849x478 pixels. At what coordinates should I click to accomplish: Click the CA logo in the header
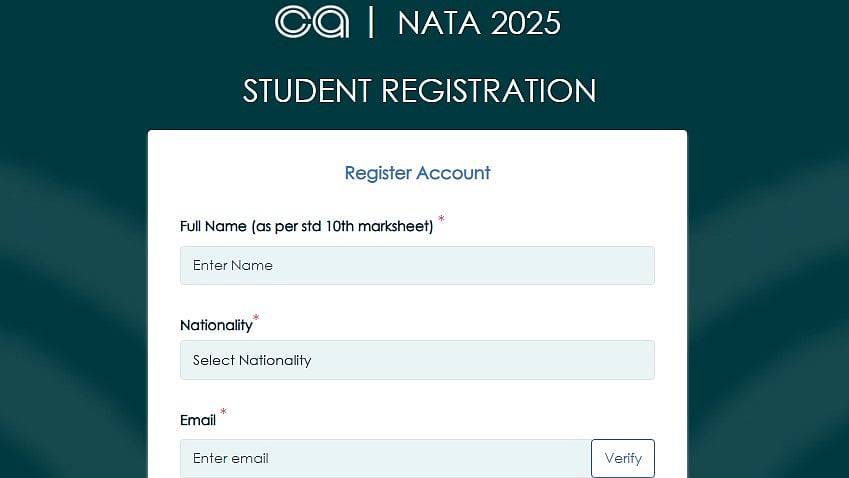[312, 23]
